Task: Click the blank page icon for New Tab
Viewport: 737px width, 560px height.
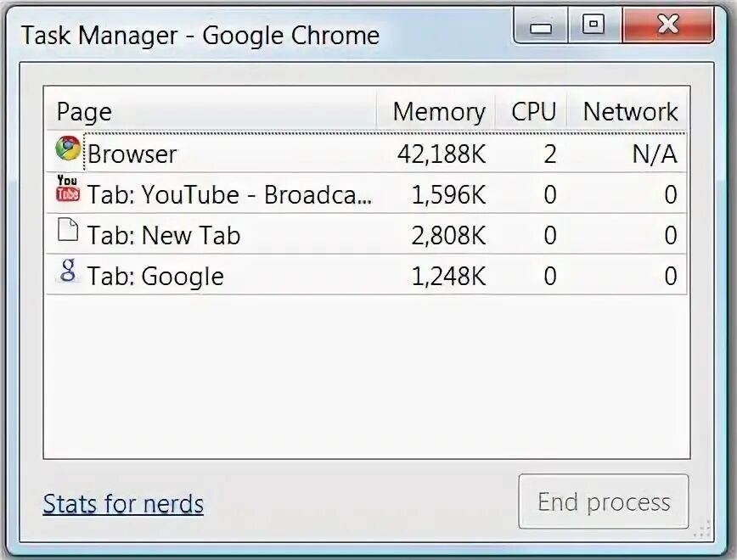Action: click(68, 229)
